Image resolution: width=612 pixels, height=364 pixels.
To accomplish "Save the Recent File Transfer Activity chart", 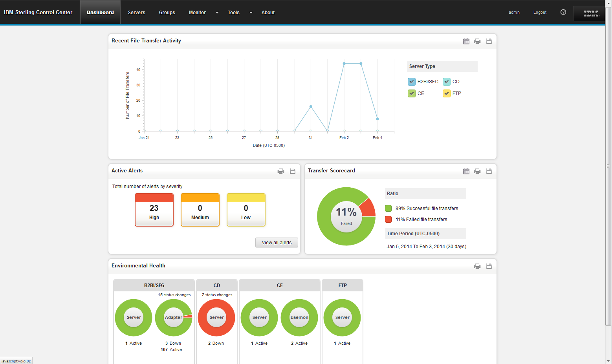I will click(489, 41).
